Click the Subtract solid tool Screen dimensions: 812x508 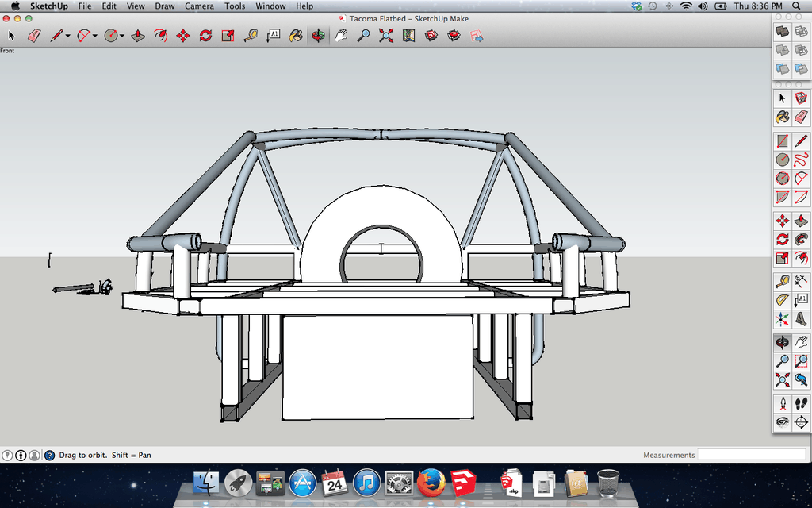(x=801, y=50)
